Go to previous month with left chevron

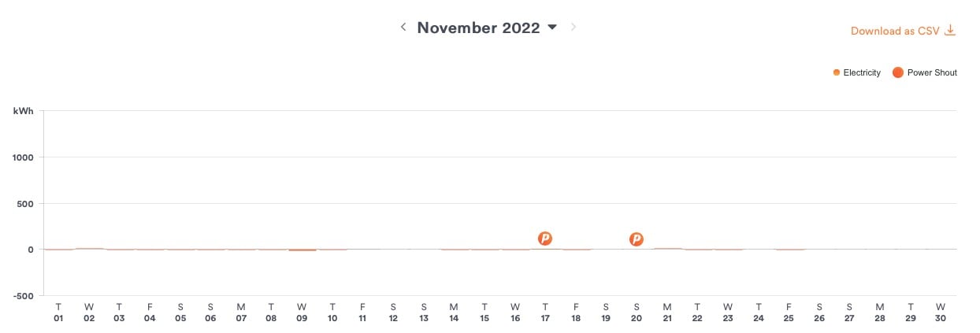(403, 28)
